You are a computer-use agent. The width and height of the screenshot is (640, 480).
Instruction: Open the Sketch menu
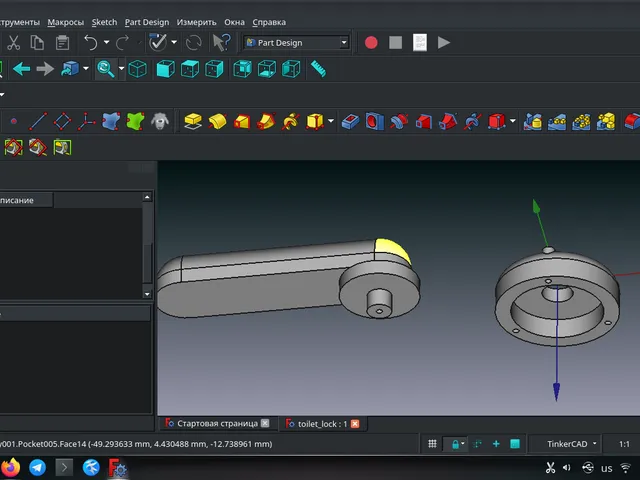tap(104, 22)
